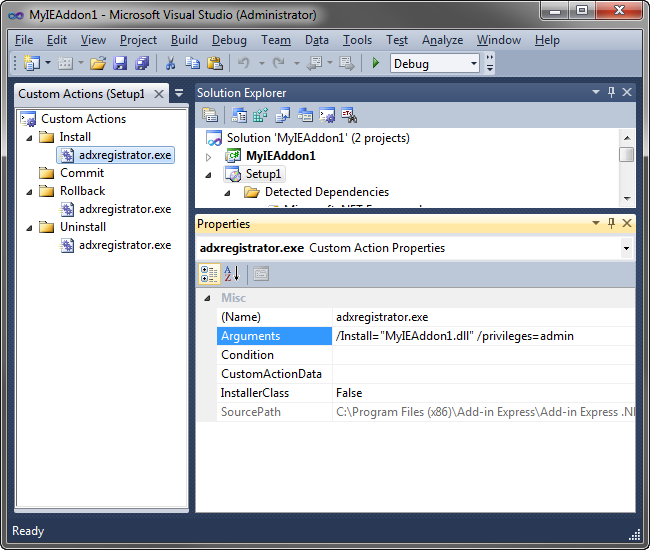This screenshot has height=550, width=650.
Task: Click the Condition property value field
Action: coord(483,355)
